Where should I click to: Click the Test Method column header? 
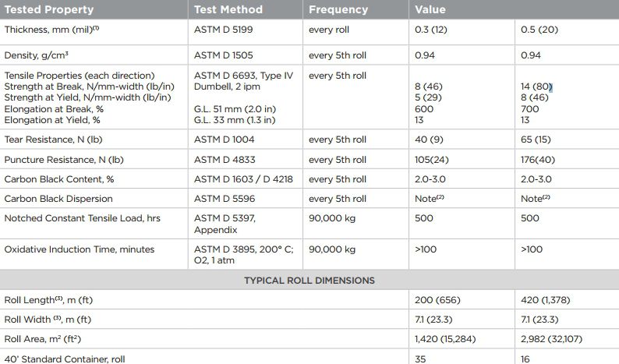[228, 9]
